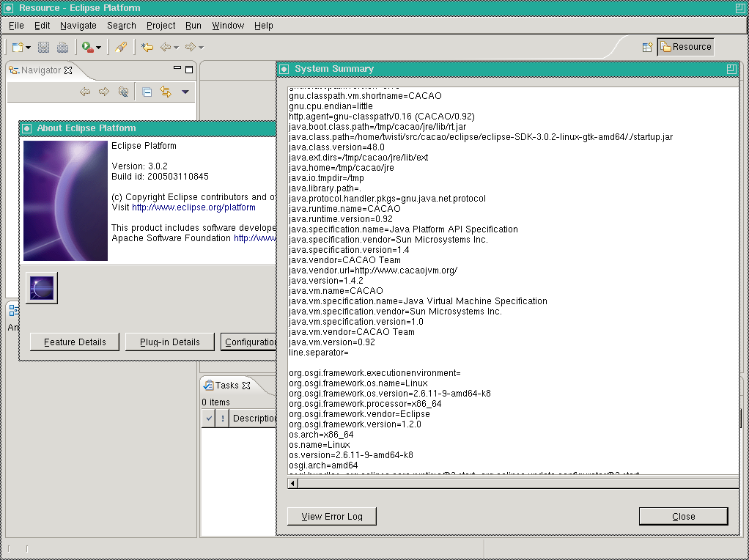The image size is (749, 560).
Task: Click the 0 items label in Tasks
Action: [x=215, y=402]
